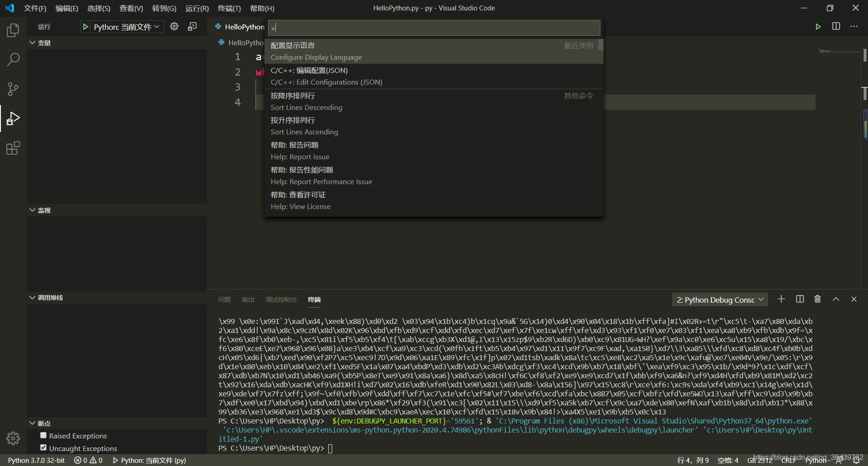This screenshot has width=868, height=466.
Task: Click line number 4 in editor gutter
Action: 237,102
